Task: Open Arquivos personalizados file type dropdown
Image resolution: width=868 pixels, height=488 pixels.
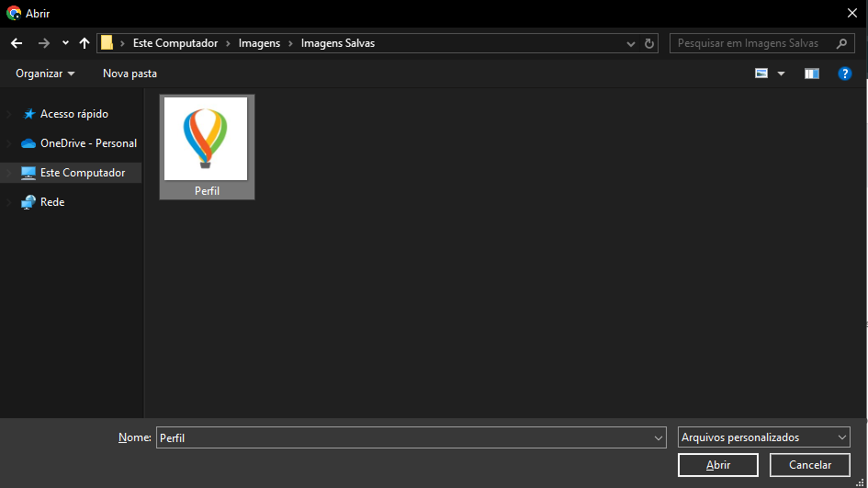Action: tap(764, 437)
